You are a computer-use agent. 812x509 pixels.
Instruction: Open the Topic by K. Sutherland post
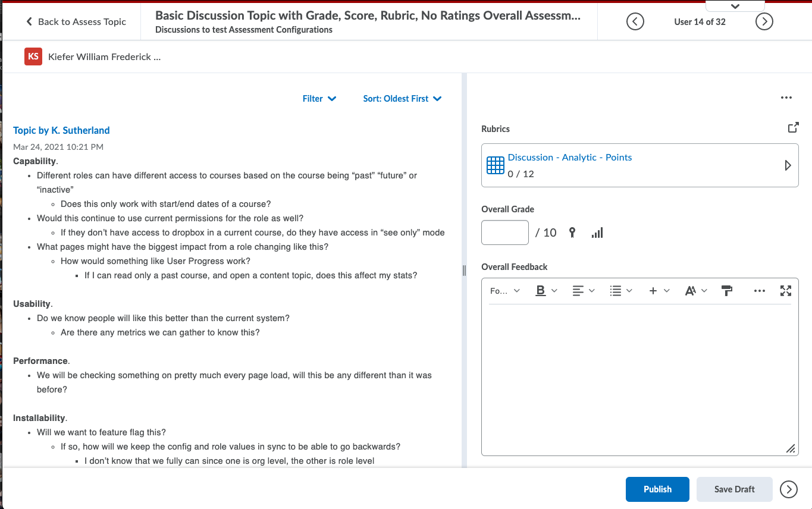click(x=61, y=130)
